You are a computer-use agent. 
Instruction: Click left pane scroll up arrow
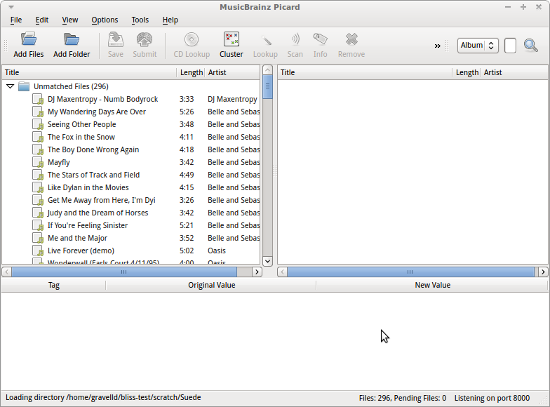click(x=267, y=69)
